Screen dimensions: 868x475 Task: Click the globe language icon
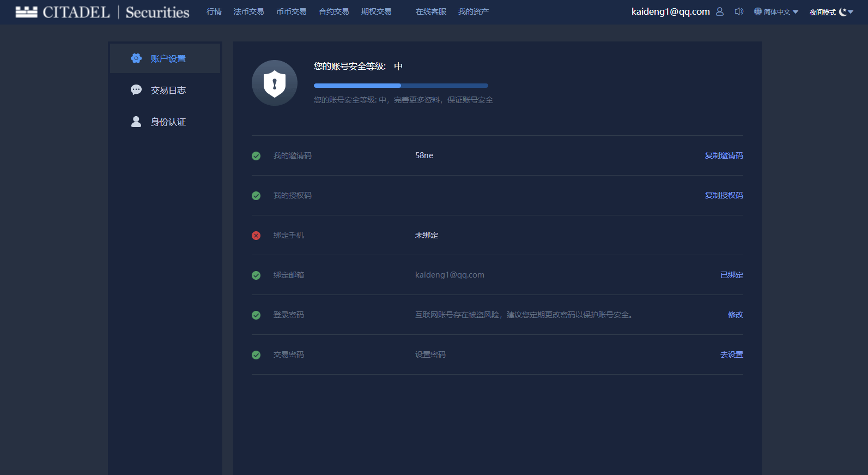point(758,11)
